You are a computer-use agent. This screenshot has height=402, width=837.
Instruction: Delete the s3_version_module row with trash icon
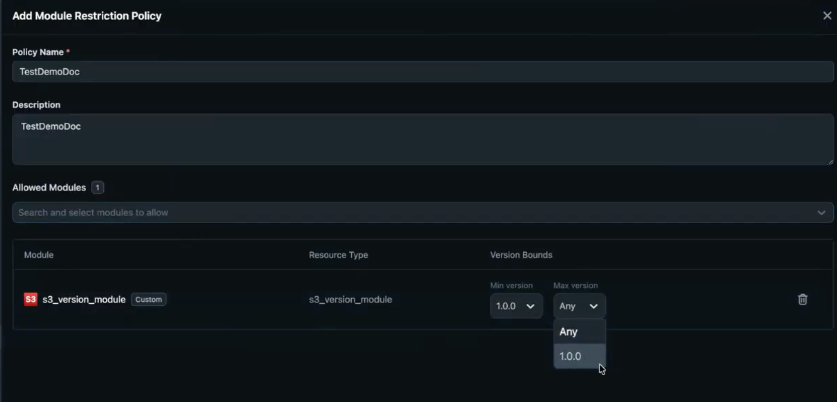[x=802, y=299]
